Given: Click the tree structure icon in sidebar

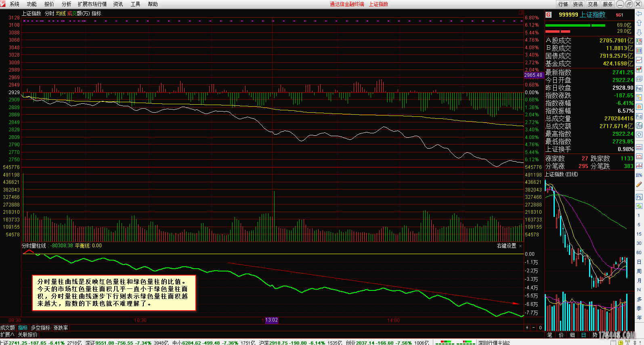Looking at the screenshot, I should tap(639, 97).
